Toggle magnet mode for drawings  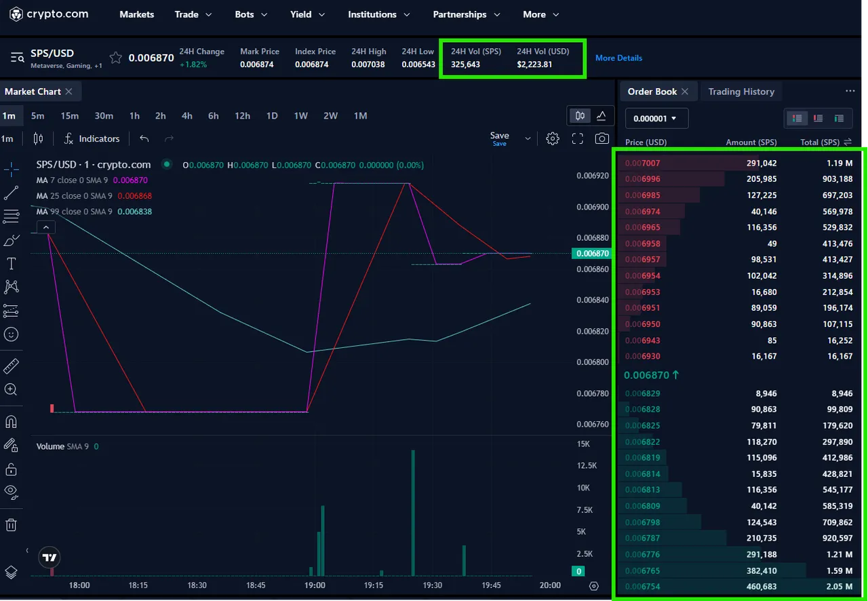click(x=11, y=422)
